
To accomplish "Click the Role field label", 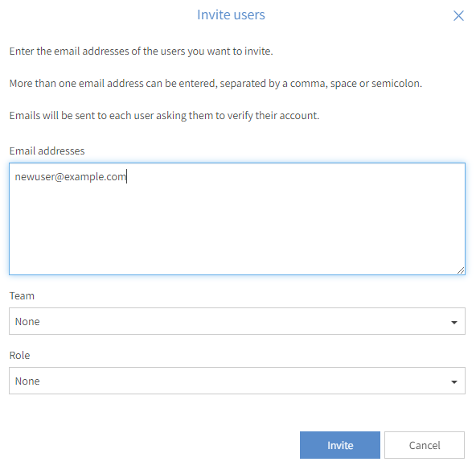I will [19, 356].
